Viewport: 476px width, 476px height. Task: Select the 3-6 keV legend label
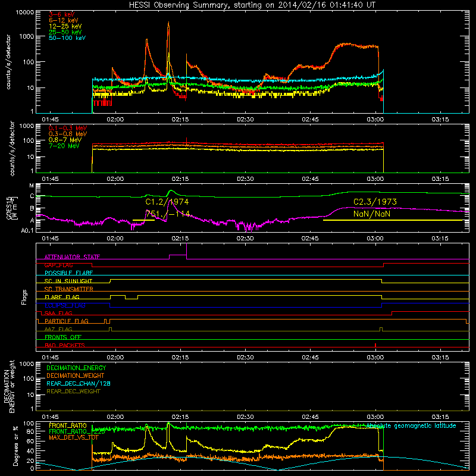point(61,14)
